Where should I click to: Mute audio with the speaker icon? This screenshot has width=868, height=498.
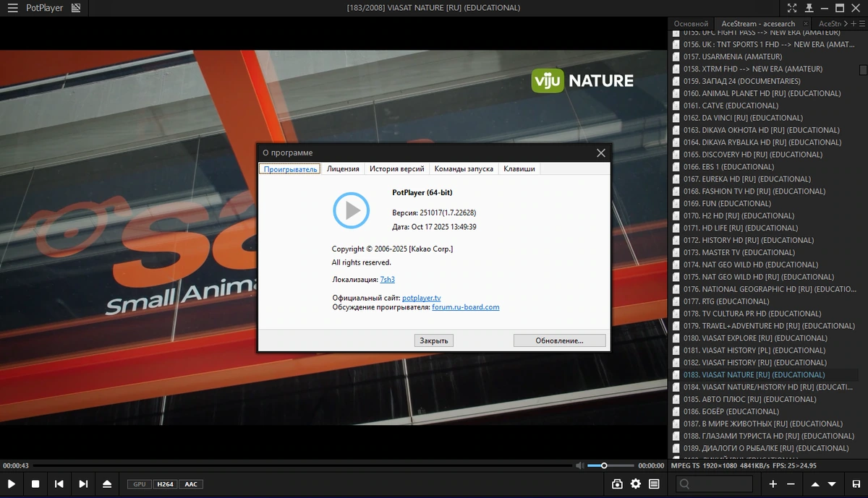(579, 465)
